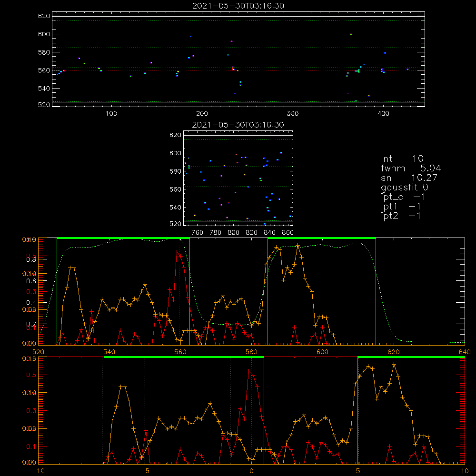Click the 'ipt1 -1' parameter text

click(401, 207)
